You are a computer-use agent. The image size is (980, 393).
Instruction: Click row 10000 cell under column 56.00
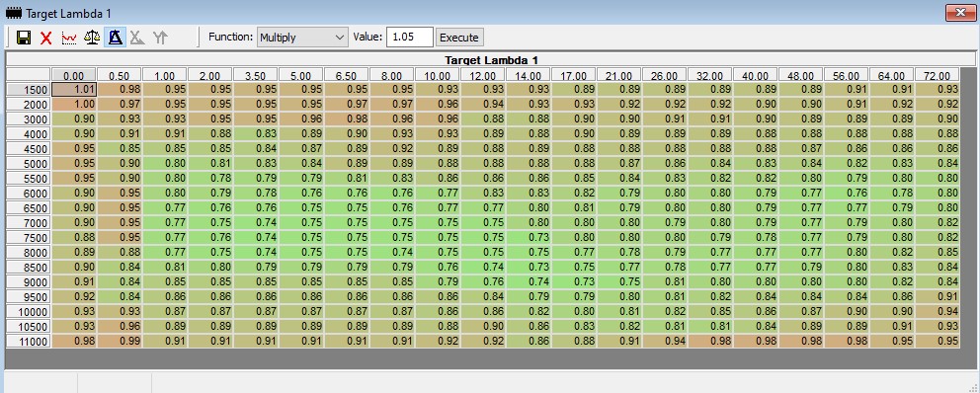(x=847, y=311)
